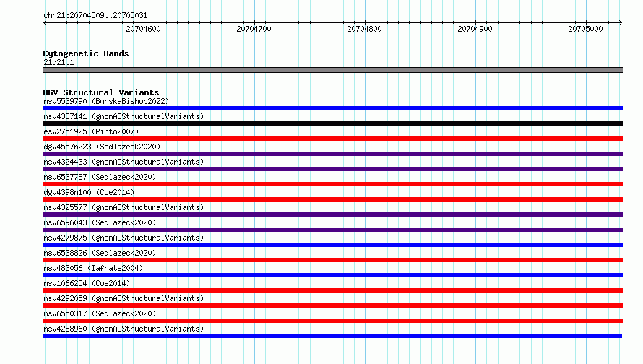This screenshot has width=643, height=364.
Task: Click the 20704900 ruler position label
Action: pyautogui.click(x=475, y=29)
